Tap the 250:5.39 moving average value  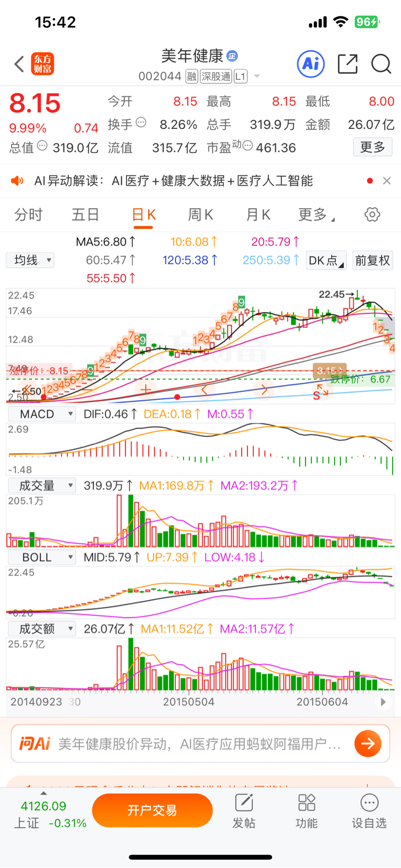[x=271, y=260]
